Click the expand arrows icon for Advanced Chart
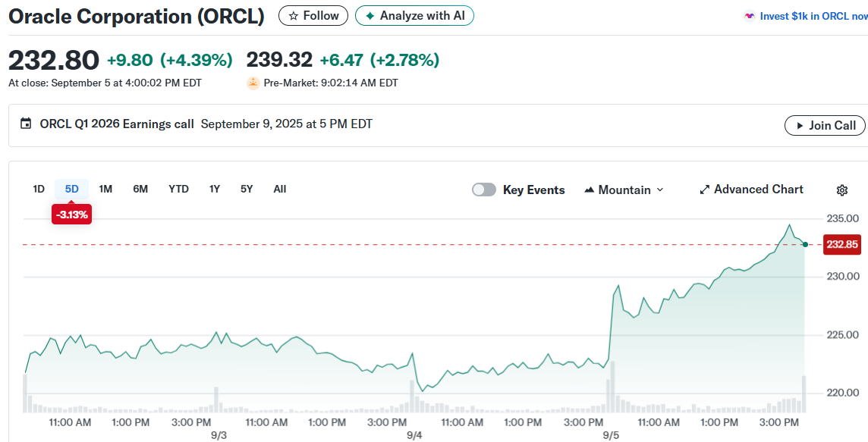 705,190
